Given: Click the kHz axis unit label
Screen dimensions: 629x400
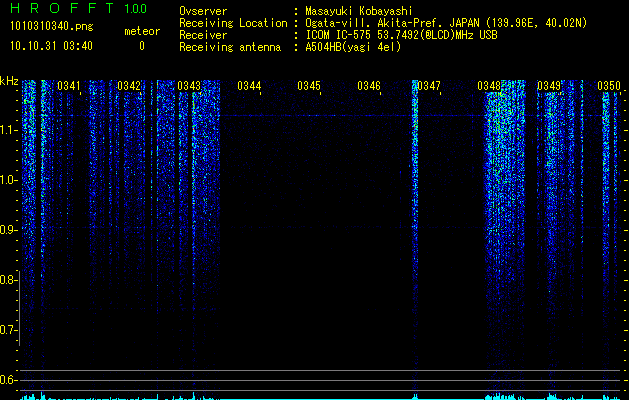Looking at the screenshot, I should click(x=9, y=81).
